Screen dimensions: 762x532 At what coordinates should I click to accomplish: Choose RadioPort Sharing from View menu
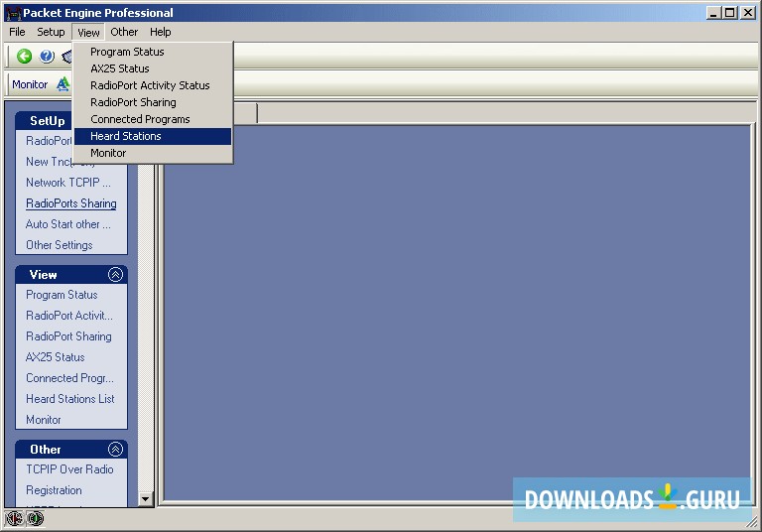153,102
